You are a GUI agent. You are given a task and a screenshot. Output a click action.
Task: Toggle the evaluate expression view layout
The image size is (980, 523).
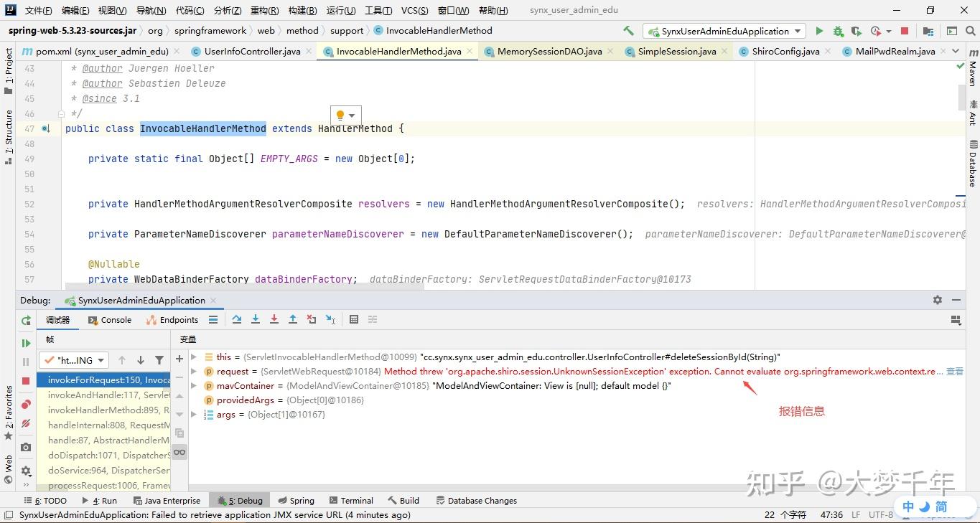click(372, 319)
